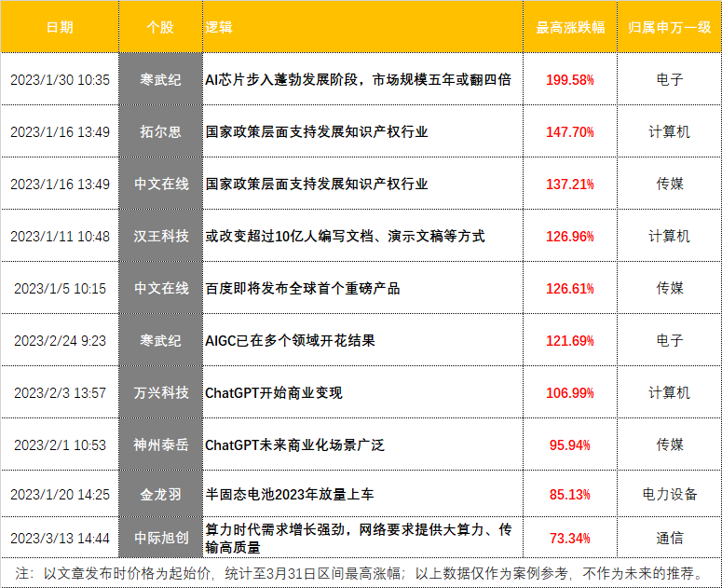The image size is (722, 588).
Task: Click the 137.21% value
Action: tap(570, 185)
